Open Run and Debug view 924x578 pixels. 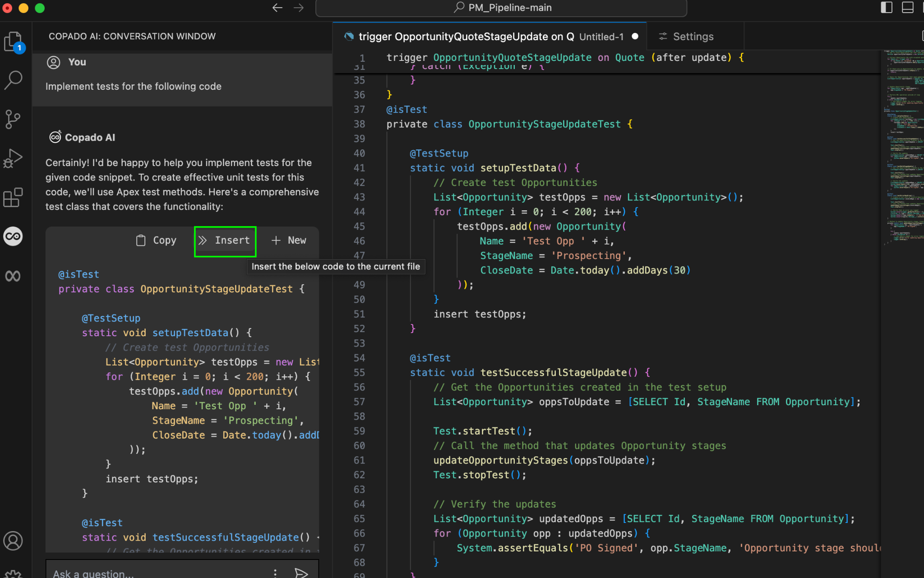click(x=13, y=158)
